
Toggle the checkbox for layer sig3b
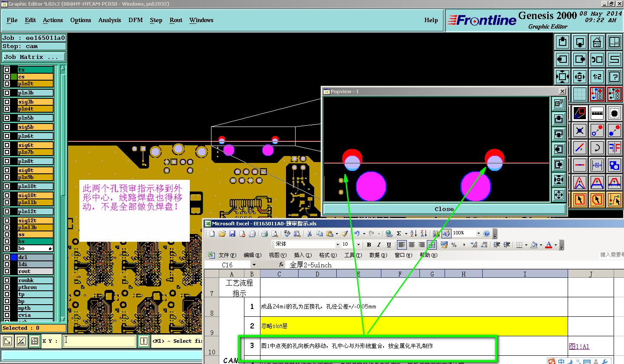pos(7,102)
